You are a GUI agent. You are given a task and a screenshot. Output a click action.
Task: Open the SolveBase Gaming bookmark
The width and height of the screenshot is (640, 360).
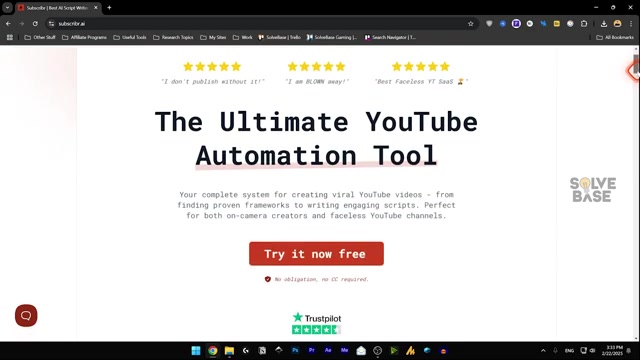pyautogui.click(x=332, y=37)
